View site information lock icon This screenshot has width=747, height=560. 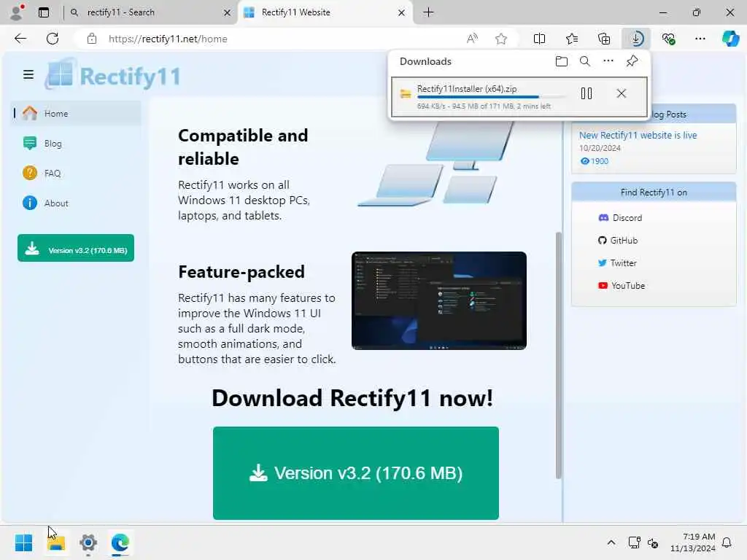pos(92,39)
